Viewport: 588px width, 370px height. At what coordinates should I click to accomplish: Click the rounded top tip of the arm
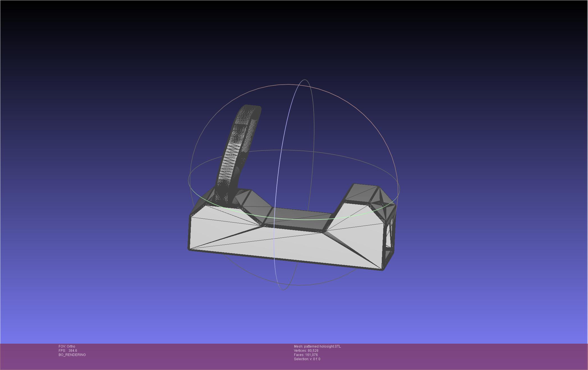pyautogui.click(x=252, y=107)
